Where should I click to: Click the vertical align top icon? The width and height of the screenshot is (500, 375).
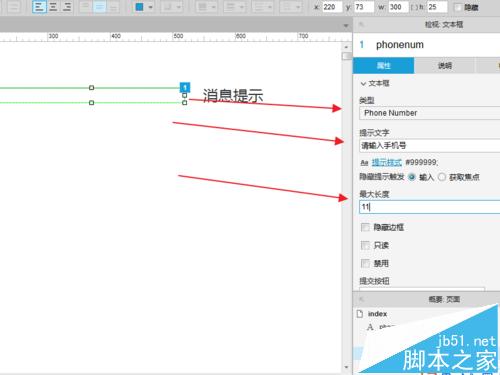85,7
